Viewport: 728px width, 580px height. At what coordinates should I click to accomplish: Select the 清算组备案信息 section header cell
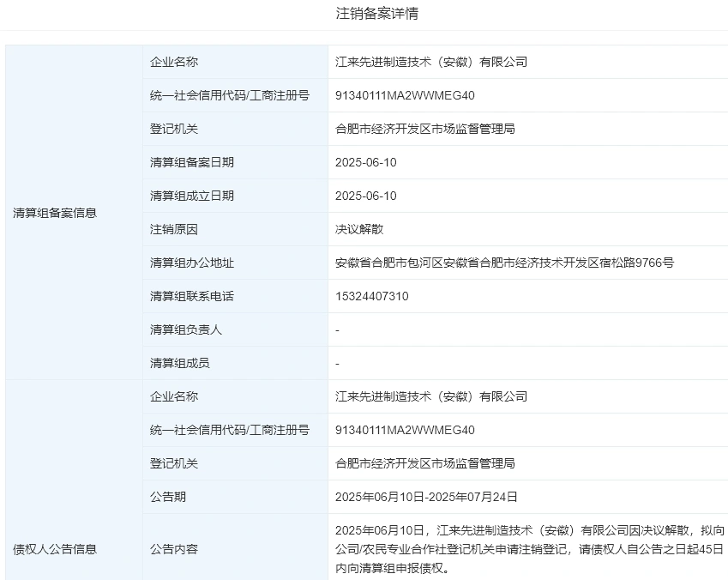74,213
